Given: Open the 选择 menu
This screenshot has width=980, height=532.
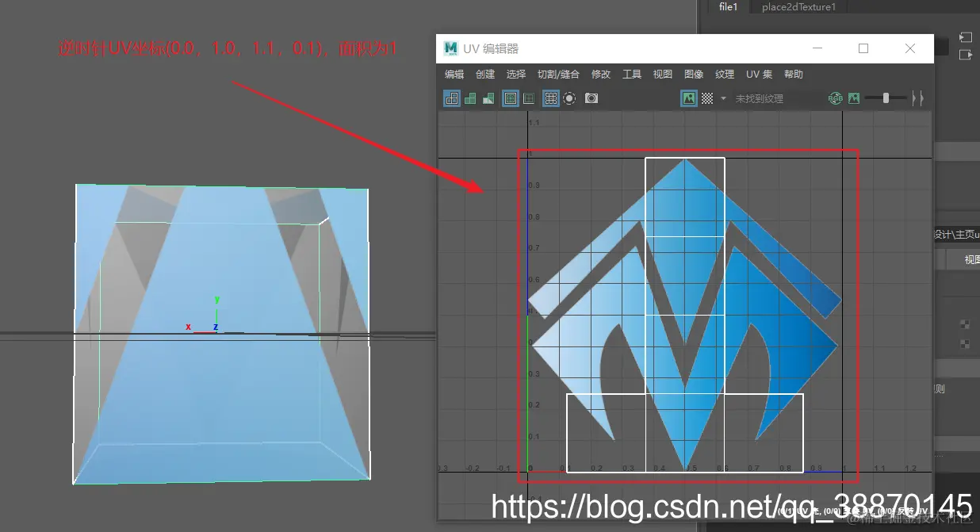Looking at the screenshot, I should point(516,75).
